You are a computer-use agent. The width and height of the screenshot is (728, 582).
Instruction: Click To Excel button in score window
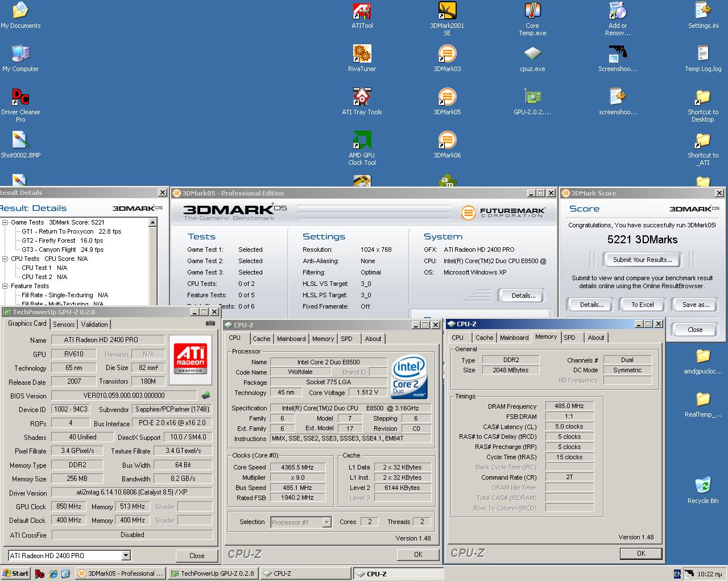pos(643,305)
